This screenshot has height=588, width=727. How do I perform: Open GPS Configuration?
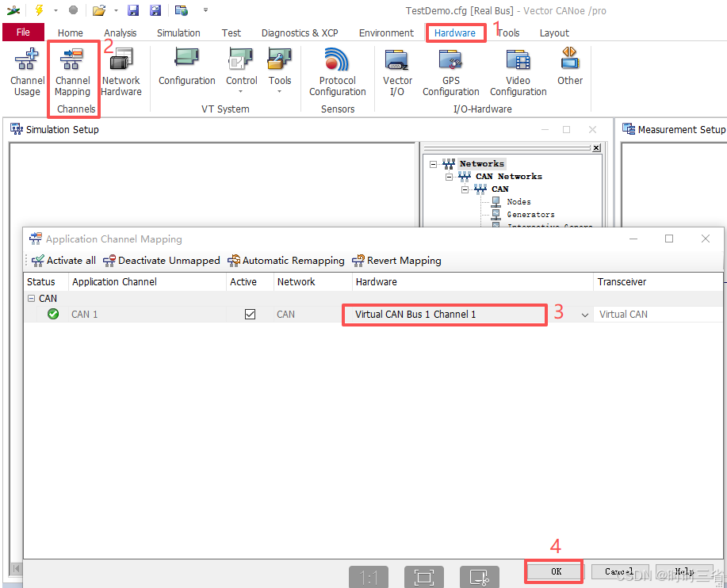pos(450,72)
